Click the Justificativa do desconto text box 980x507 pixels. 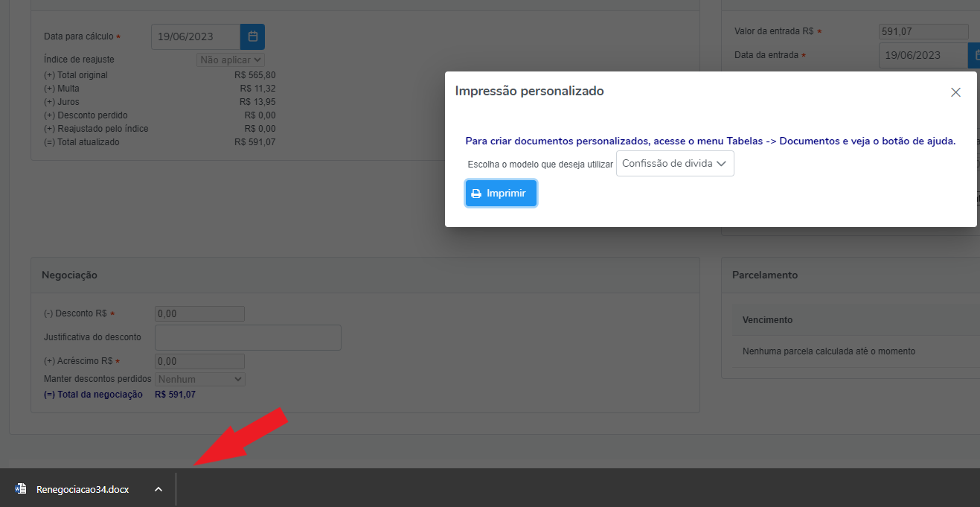click(x=248, y=337)
